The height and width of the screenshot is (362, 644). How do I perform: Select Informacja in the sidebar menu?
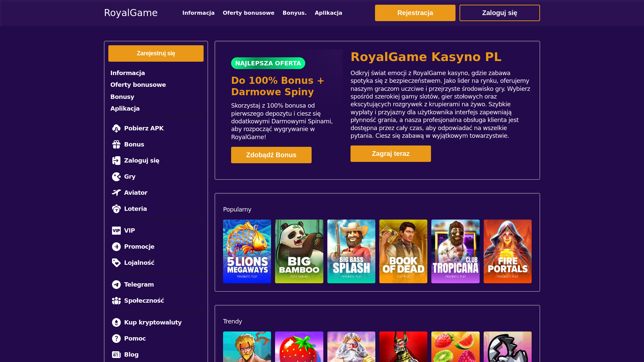128,73
